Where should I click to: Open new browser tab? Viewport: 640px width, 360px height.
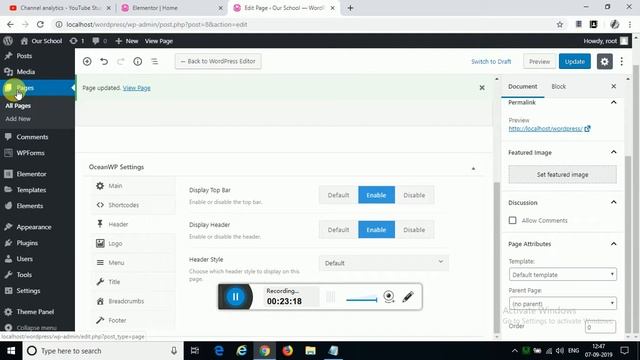point(350,8)
